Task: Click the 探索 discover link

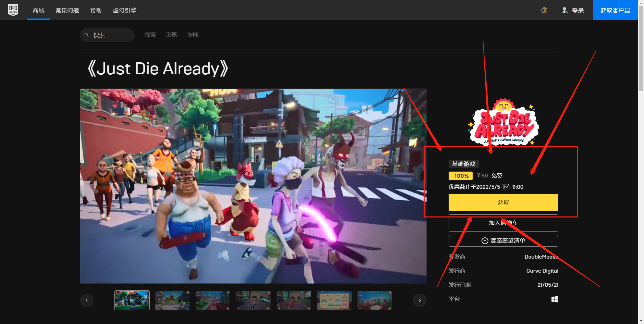Action: tap(150, 35)
